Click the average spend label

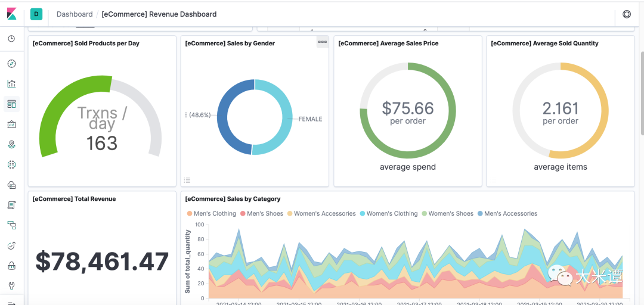(x=408, y=167)
